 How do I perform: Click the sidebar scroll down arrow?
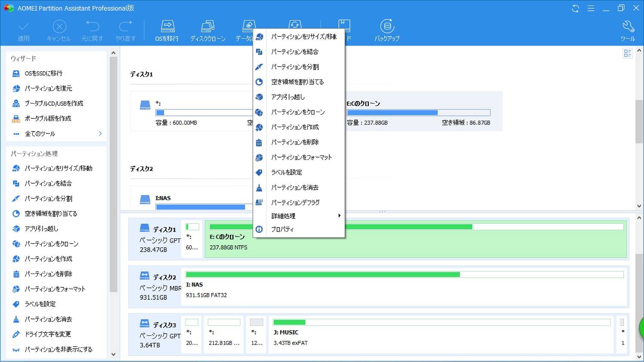click(113, 354)
